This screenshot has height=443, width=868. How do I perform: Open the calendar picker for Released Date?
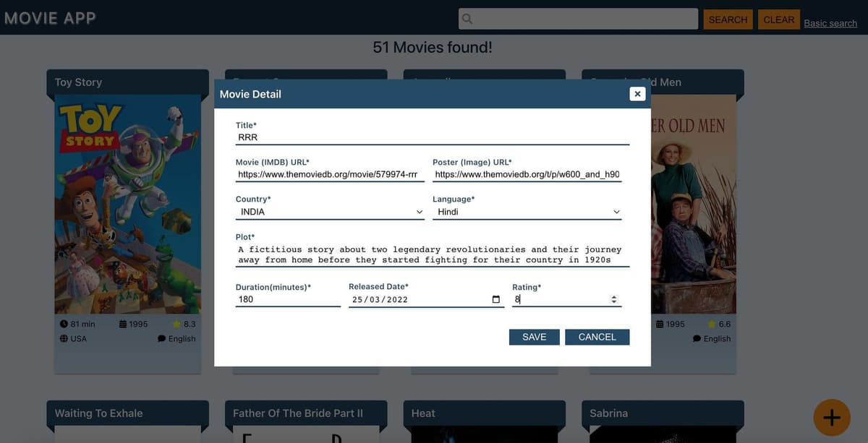tap(495, 300)
